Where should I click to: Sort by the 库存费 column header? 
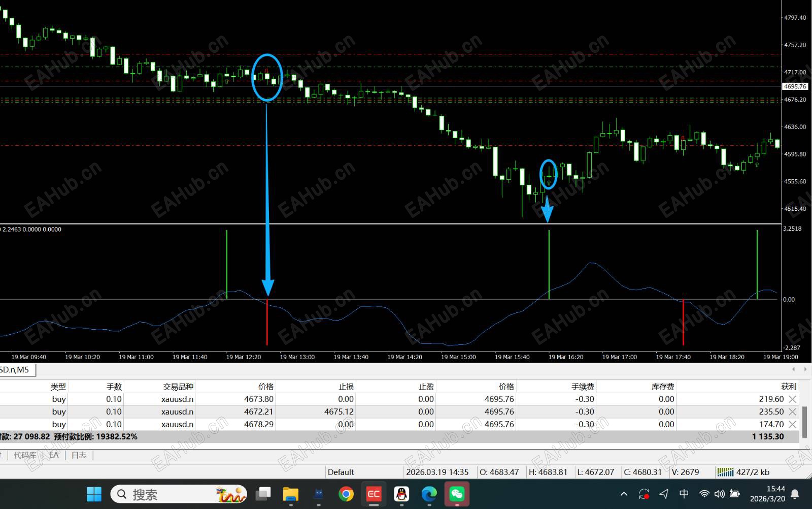click(x=663, y=387)
